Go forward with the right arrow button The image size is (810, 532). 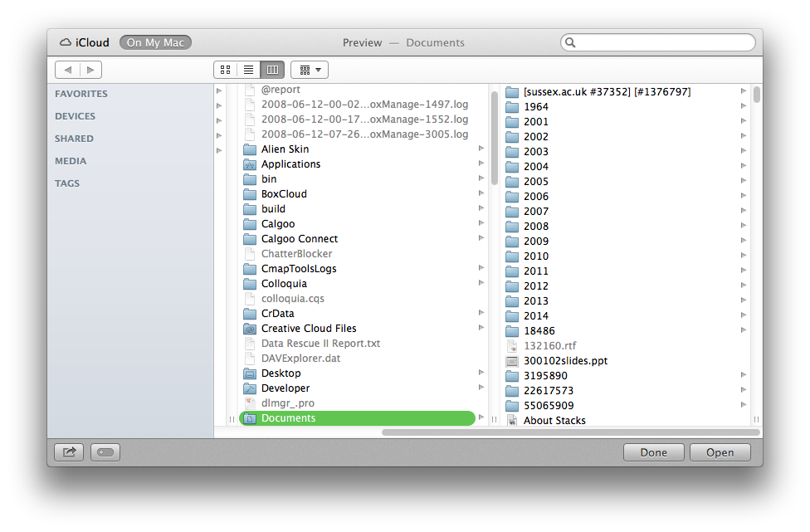click(x=90, y=70)
